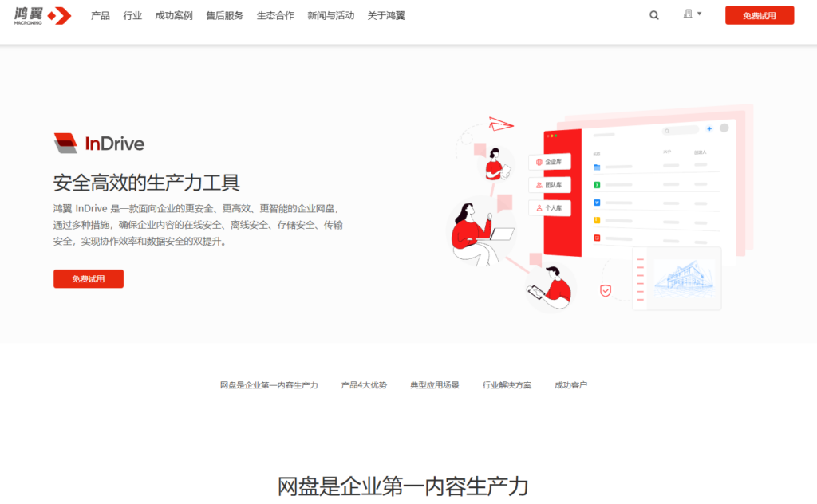817x504 pixels.
Task: Jump to 产品4大优势 section
Action: click(x=364, y=385)
